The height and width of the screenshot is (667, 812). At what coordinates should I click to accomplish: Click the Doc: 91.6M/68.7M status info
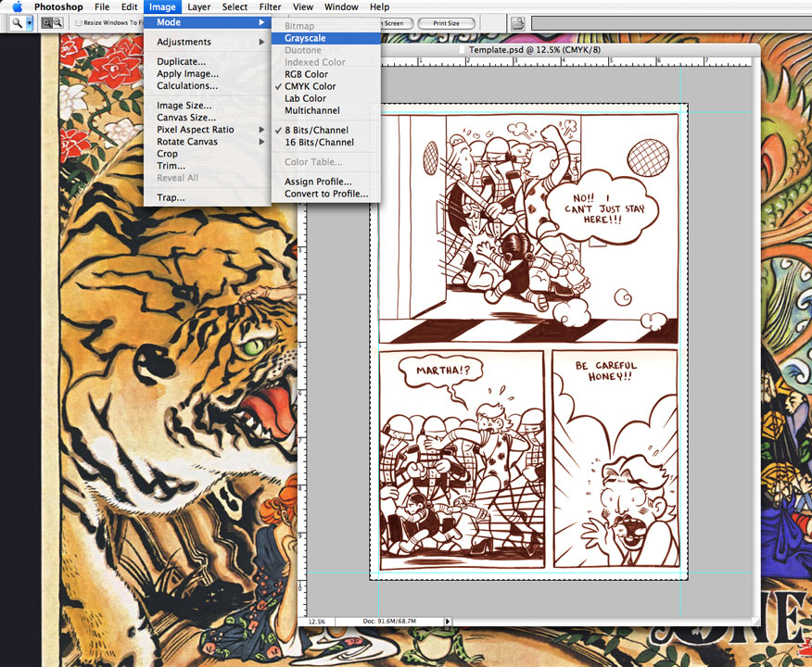(389, 622)
